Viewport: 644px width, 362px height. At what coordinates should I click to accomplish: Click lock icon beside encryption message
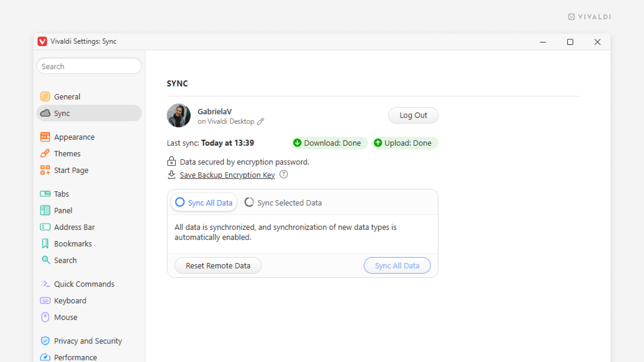pos(171,161)
